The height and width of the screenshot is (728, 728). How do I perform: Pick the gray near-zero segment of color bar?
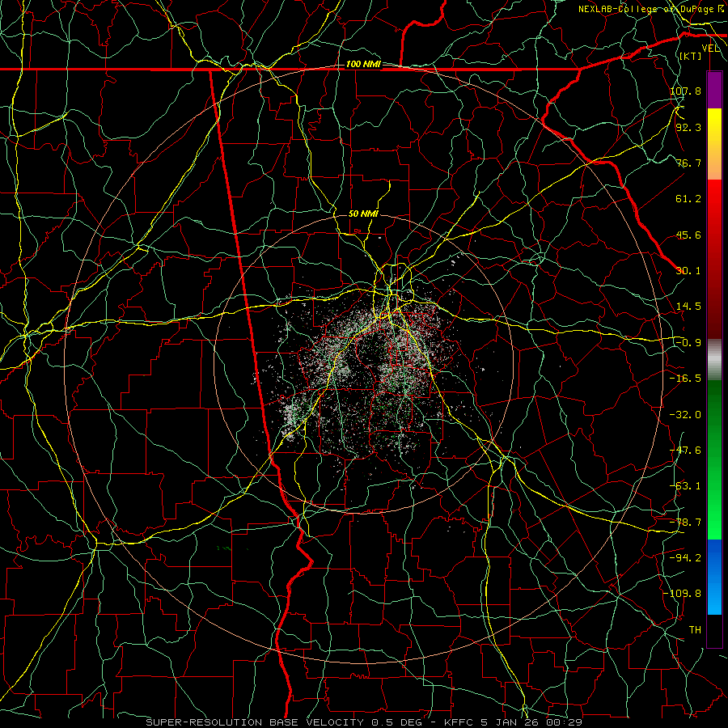pos(714,360)
